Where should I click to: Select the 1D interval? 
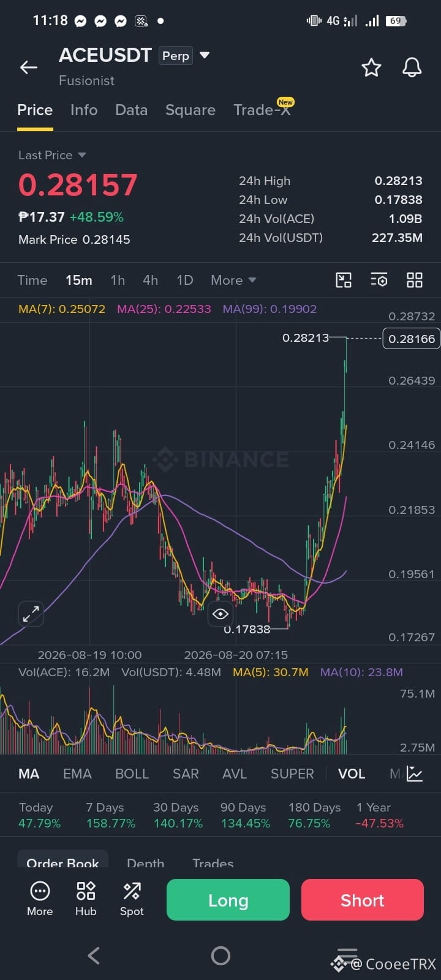pyautogui.click(x=185, y=280)
